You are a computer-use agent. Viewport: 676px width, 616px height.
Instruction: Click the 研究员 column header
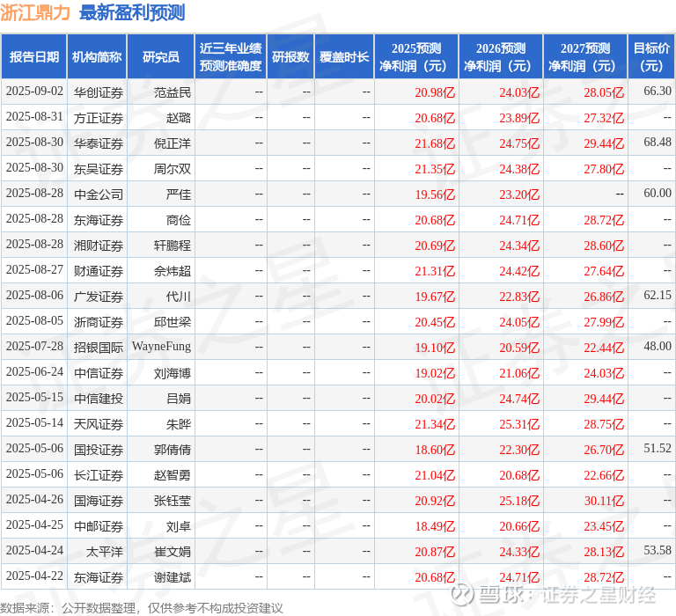pyautogui.click(x=161, y=57)
